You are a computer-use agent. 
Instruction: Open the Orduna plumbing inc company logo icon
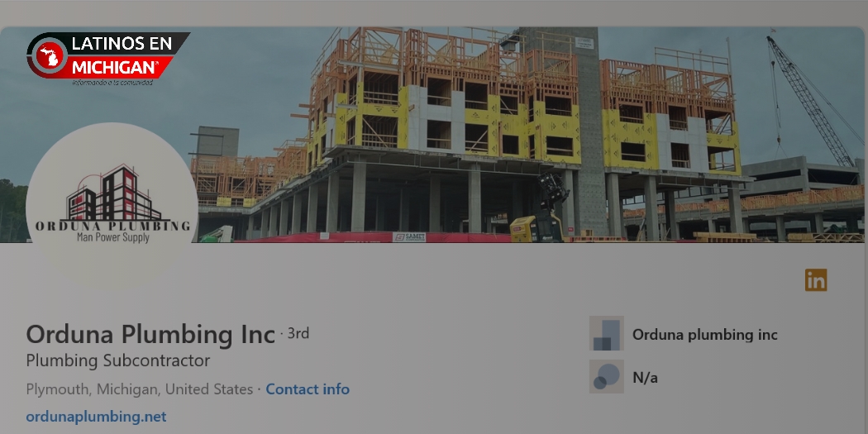[x=606, y=333]
